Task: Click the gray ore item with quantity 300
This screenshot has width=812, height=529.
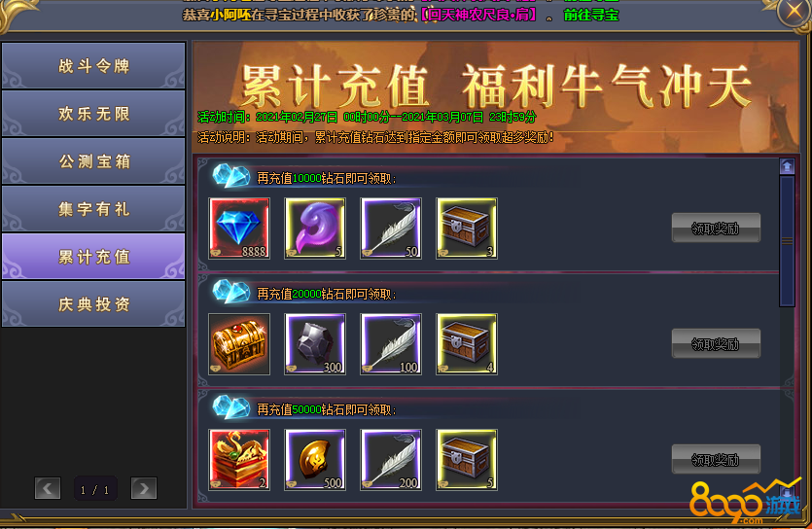Action: (315, 343)
